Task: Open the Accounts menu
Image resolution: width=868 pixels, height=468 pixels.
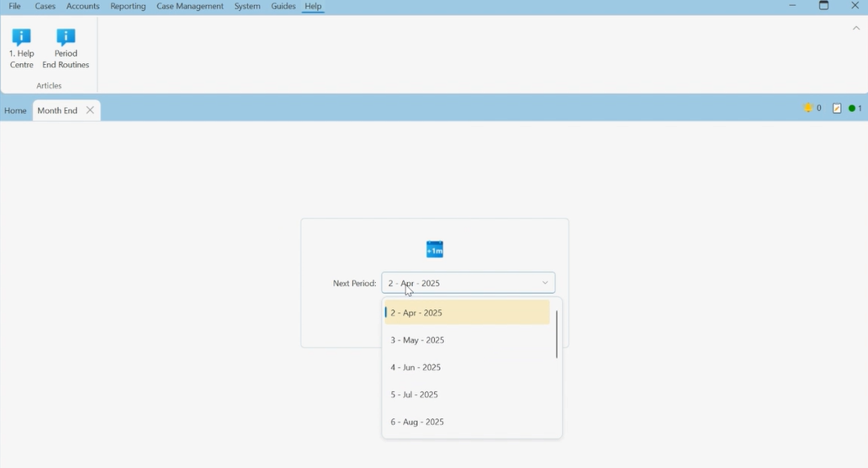Action: point(82,6)
